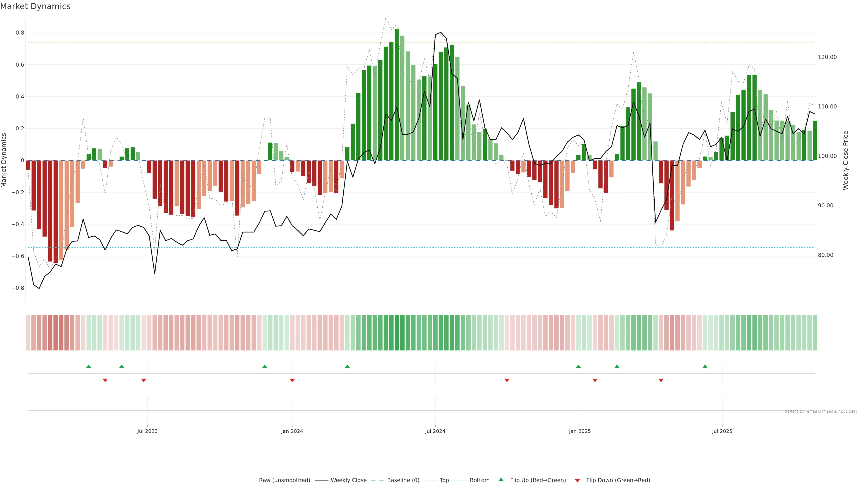Toggle the Baseline (0) legend entry

(403, 480)
